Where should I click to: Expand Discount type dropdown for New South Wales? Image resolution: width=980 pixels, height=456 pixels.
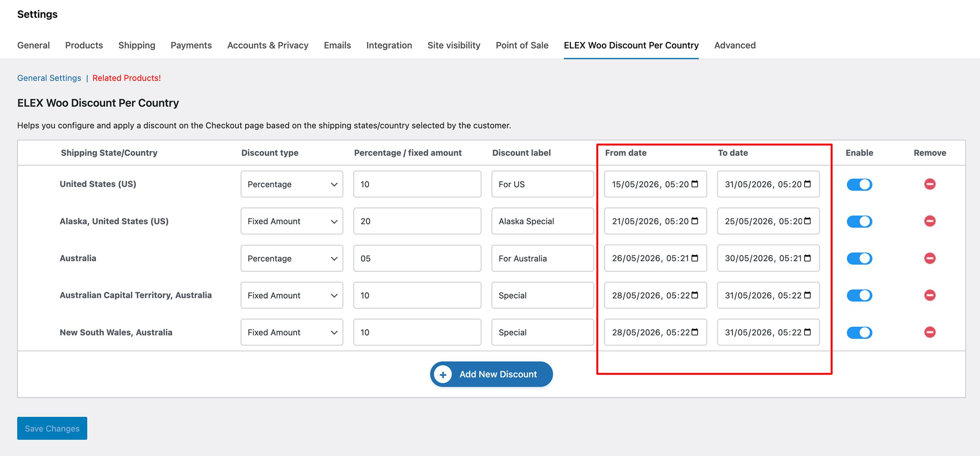tap(292, 332)
